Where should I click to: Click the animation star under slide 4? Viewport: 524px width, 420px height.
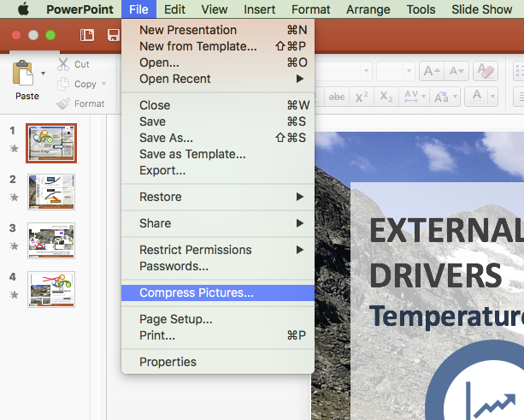[x=14, y=294]
